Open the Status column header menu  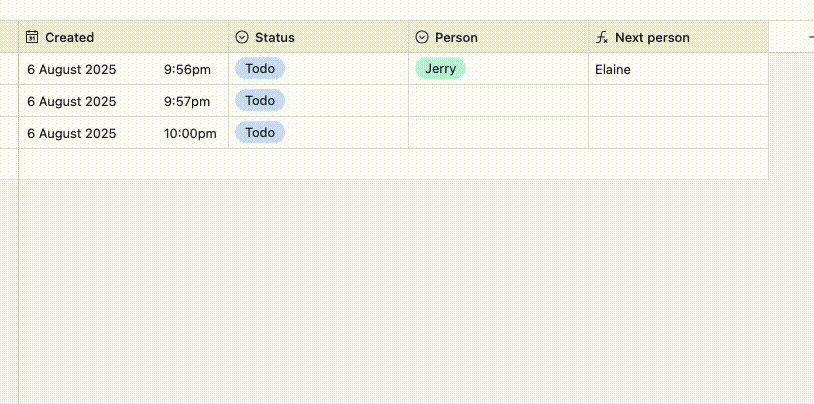275,37
